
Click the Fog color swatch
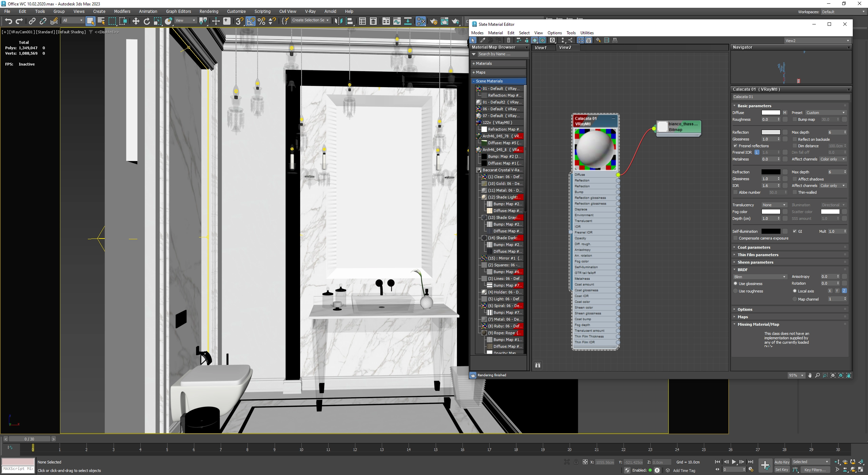[771, 212]
